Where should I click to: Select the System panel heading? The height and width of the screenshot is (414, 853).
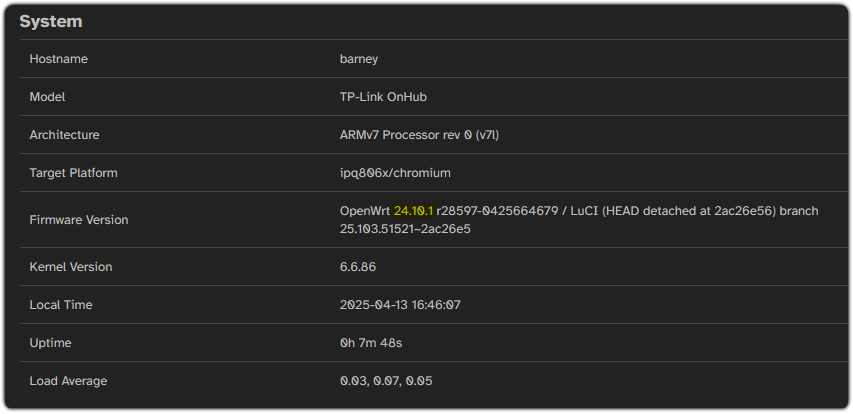point(51,22)
